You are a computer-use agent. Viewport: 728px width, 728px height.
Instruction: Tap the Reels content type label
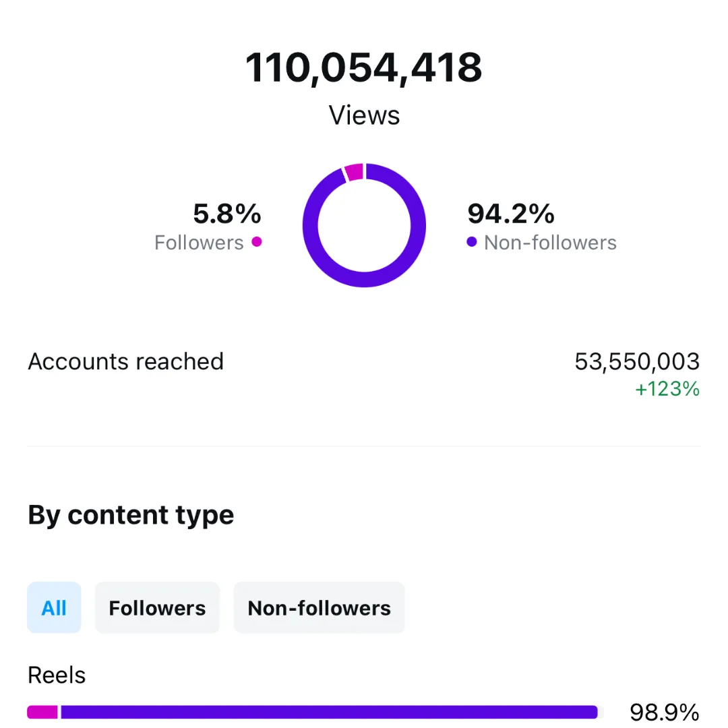(57, 675)
